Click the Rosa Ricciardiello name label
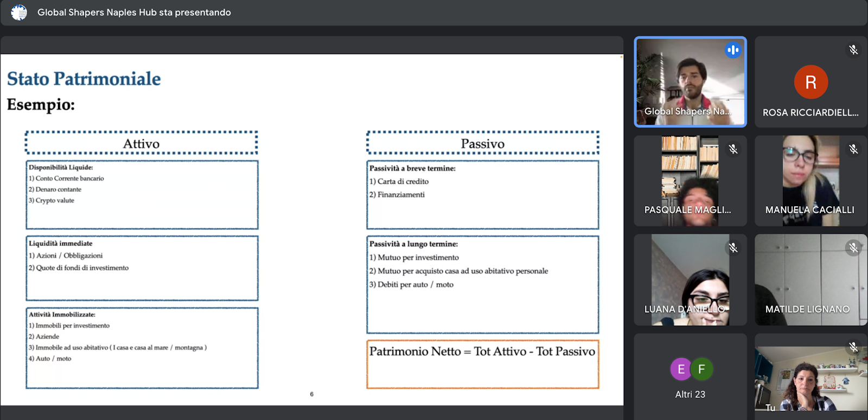The image size is (868, 420). click(x=810, y=112)
